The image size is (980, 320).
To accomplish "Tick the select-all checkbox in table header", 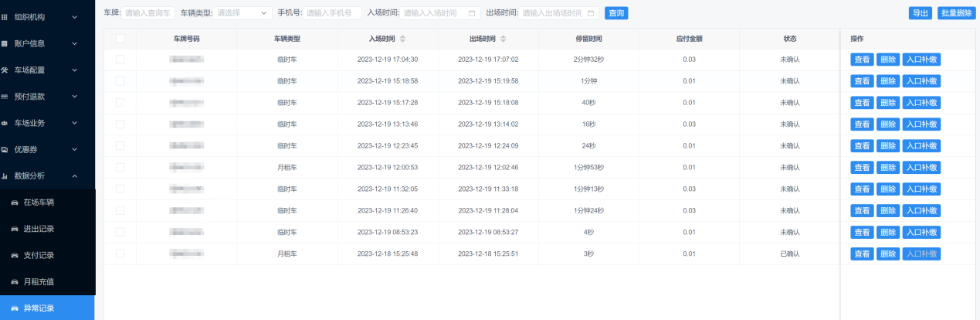I will point(120,39).
